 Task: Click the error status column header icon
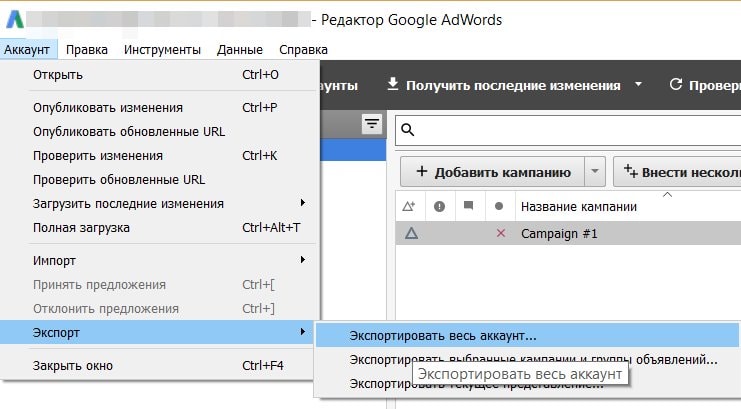438,206
